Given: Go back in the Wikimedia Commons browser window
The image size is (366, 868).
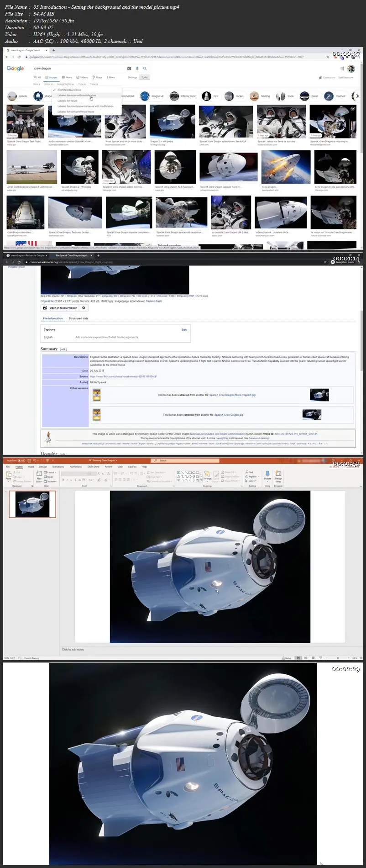Looking at the screenshot, I should pyautogui.click(x=6, y=262).
